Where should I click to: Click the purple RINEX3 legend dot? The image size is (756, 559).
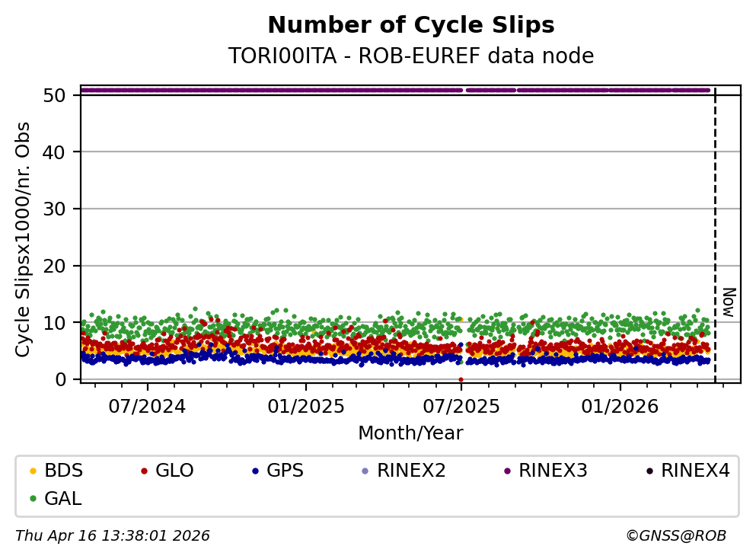(x=507, y=471)
